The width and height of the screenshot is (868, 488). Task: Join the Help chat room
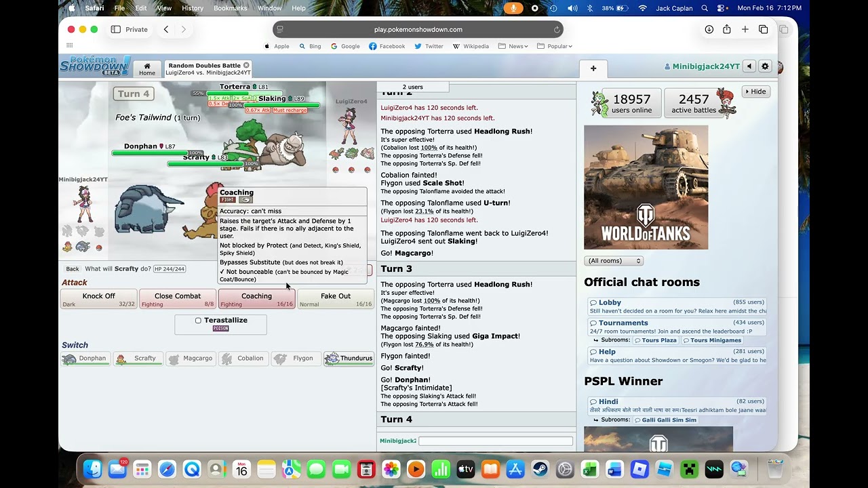coord(677,356)
